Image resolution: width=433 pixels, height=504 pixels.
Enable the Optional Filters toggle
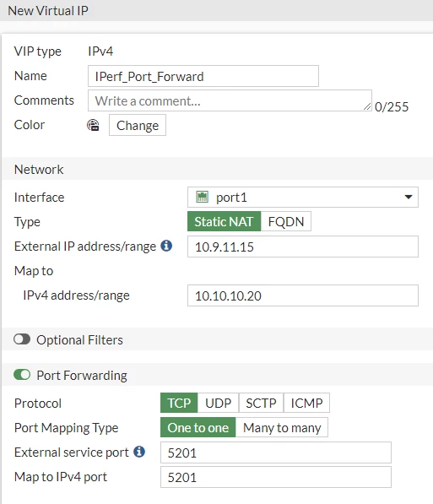pos(22,339)
